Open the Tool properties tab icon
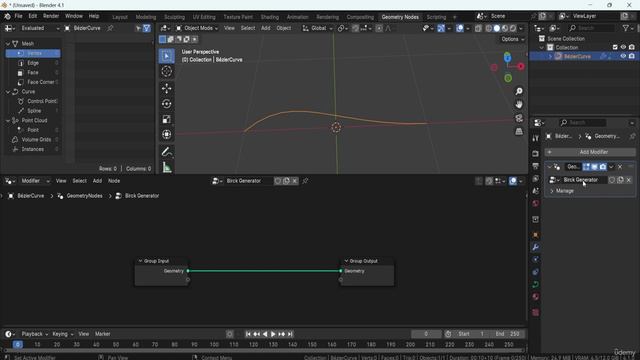640x360 pixels. [x=536, y=138]
